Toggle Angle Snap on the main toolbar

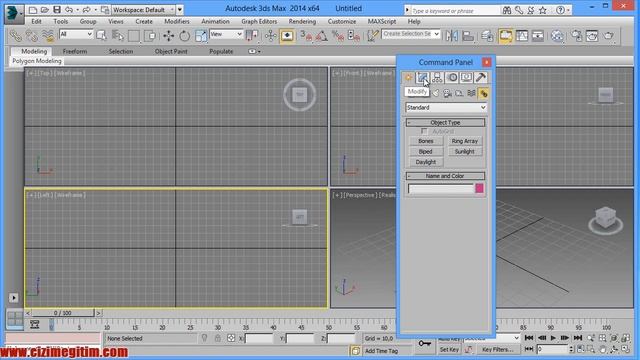click(x=321, y=36)
